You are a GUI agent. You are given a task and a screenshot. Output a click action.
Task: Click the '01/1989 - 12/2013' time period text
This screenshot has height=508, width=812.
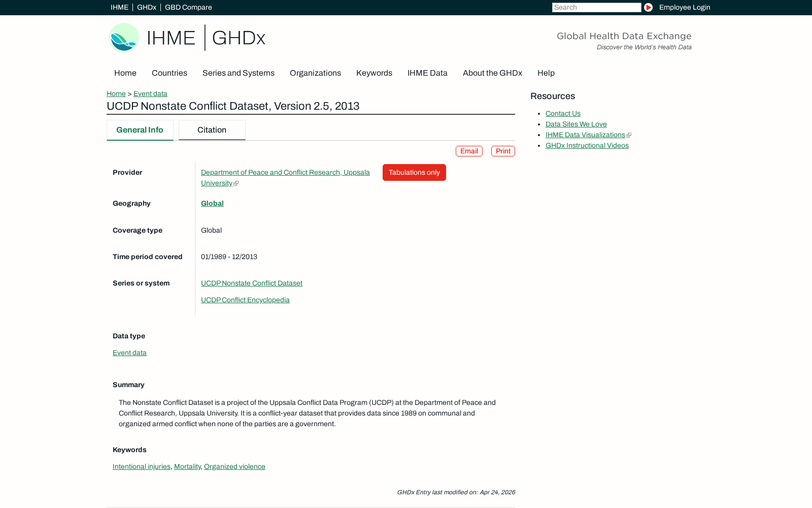pyautogui.click(x=229, y=257)
